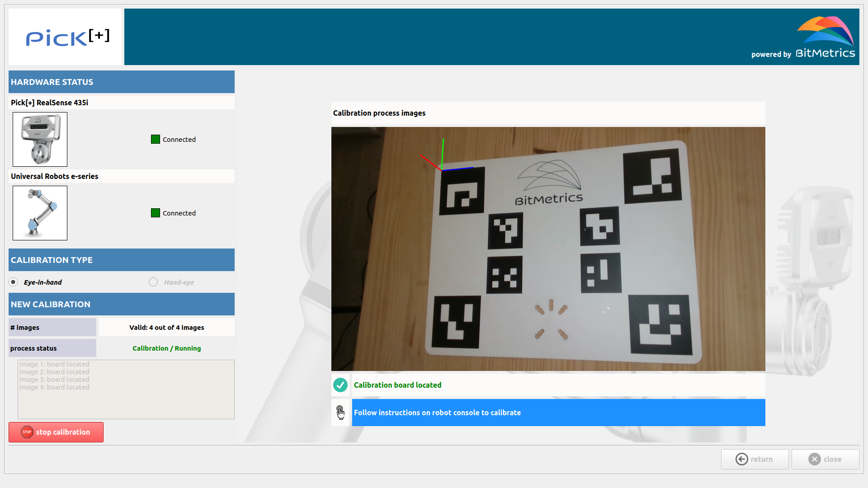The image size is (868, 488).
Task: Click the return button
Action: [x=755, y=459]
